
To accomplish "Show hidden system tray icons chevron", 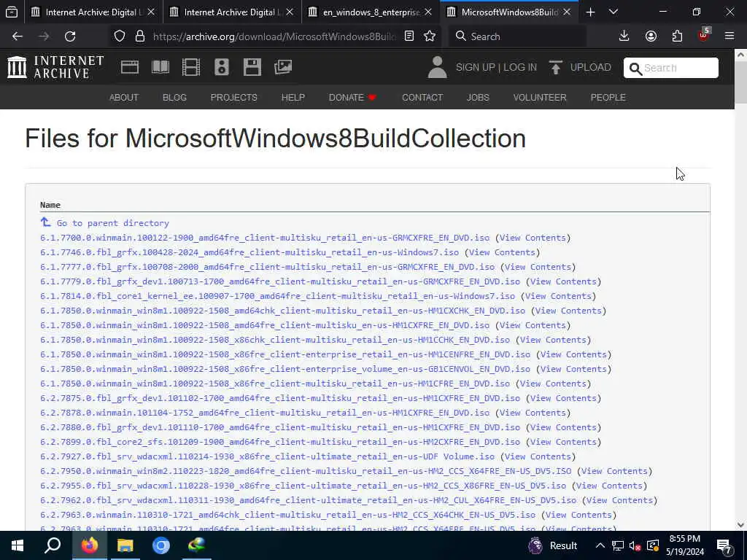I will [600, 545].
